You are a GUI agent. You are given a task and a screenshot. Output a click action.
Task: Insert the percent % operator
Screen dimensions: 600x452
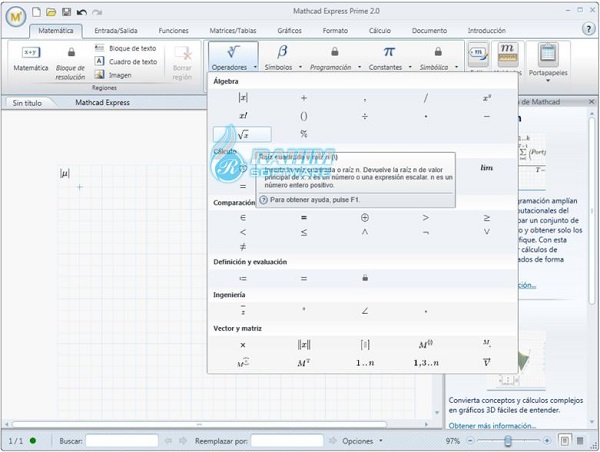(x=304, y=134)
